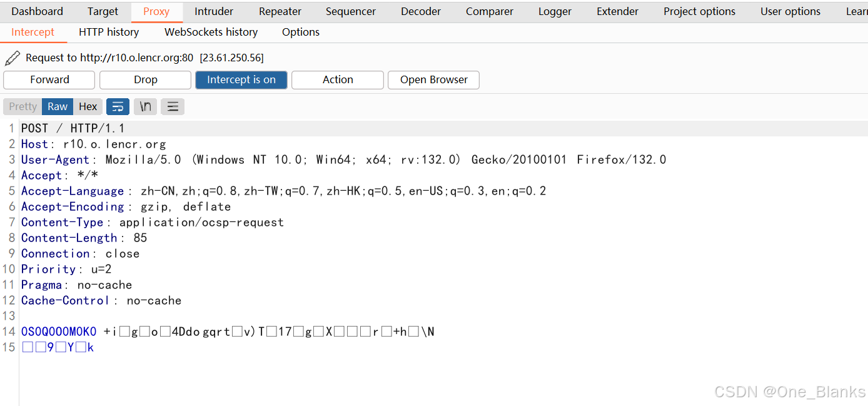Open the Logger tab

point(555,11)
